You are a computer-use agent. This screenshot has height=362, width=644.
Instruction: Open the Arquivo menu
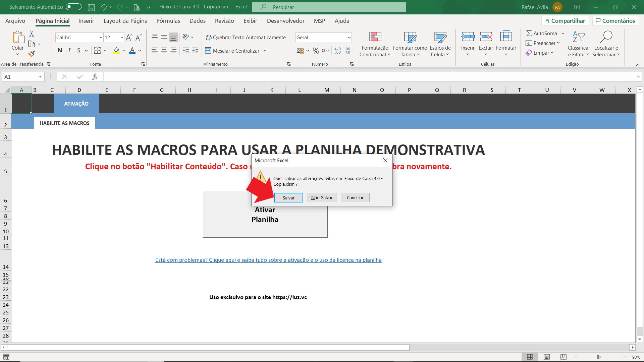pos(15,21)
